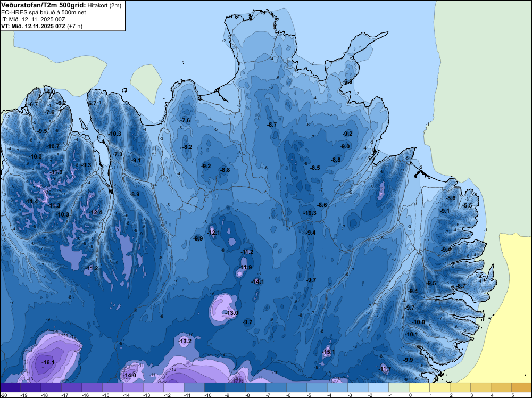Click the -8.5 temperature label
The width and height of the screenshot is (532, 398).
coord(315,167)
